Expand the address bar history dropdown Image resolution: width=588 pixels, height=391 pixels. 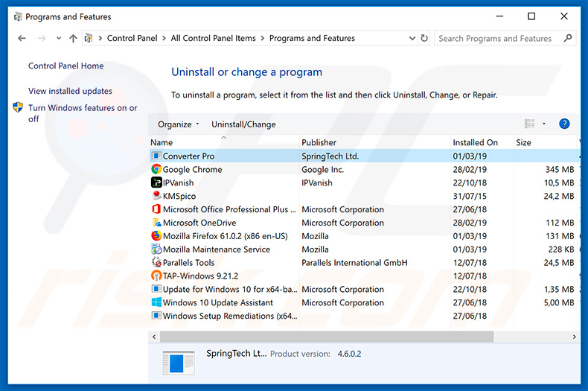(412, 38)
